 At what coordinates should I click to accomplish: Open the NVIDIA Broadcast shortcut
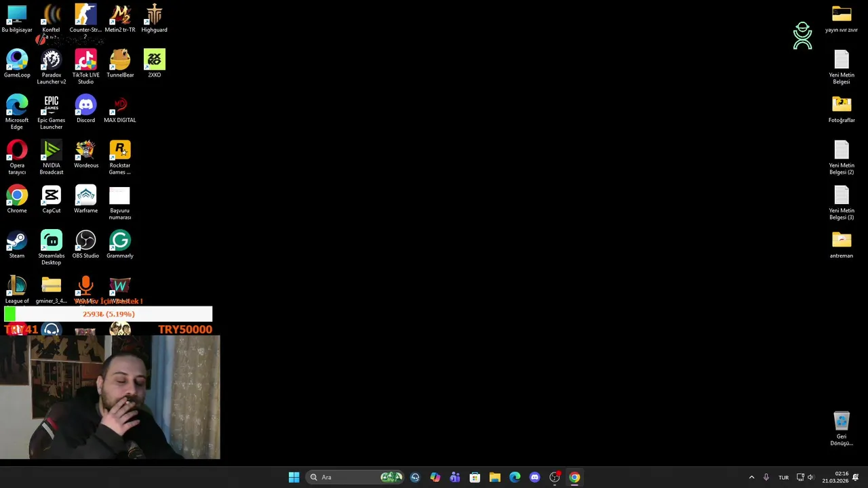click(x=51, y=158)
